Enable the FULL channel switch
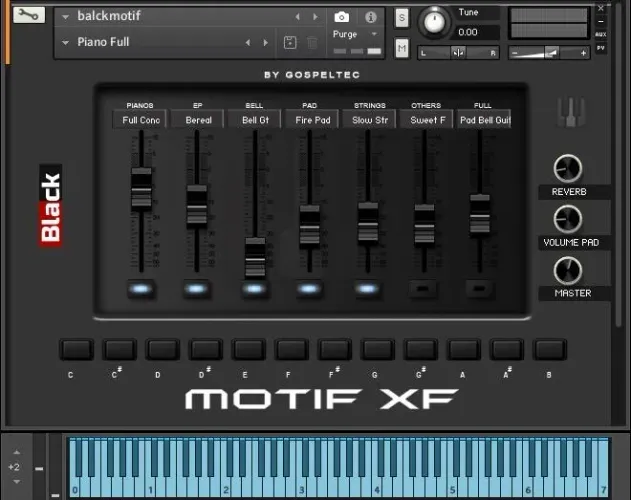The height and width of the screenshot is (500, 631). [479, 289]
